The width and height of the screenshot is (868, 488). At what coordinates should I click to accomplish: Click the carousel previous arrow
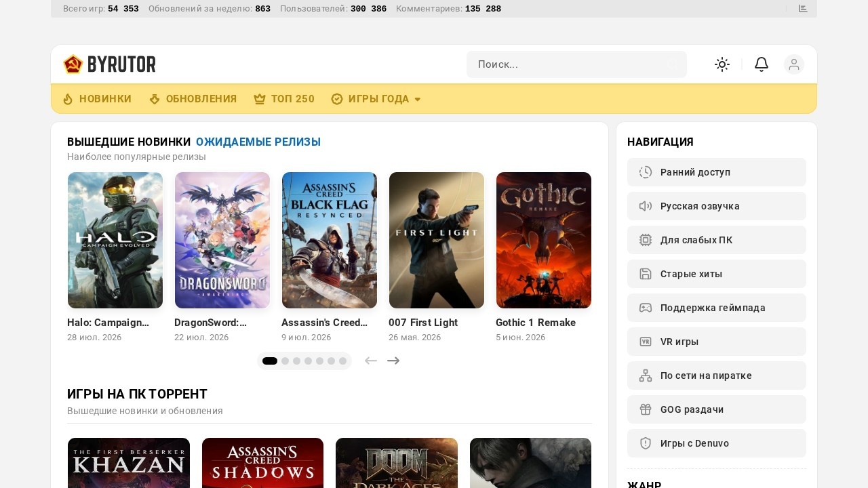pyautogui.click(x=370, y=361)
